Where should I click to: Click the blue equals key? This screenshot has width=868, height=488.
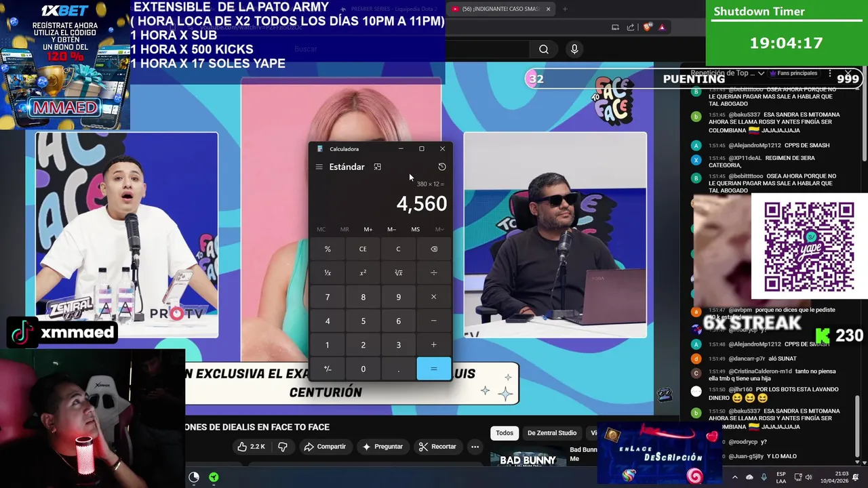pyautogui.click(x=434, y=369)
